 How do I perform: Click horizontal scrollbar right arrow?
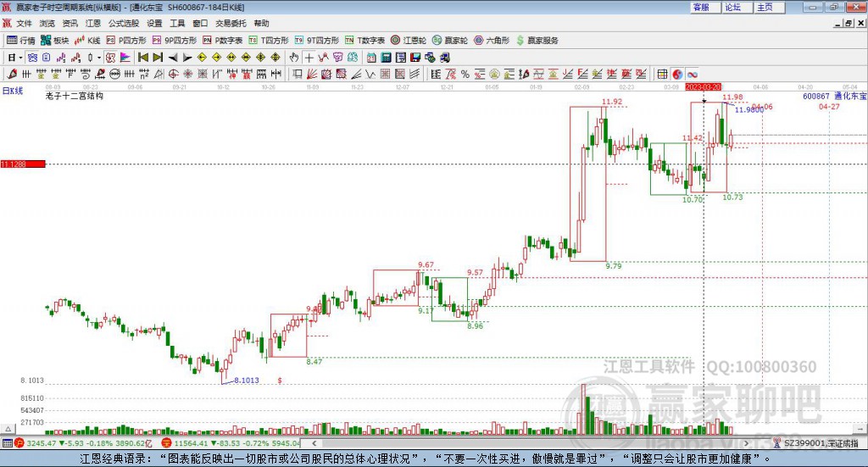click(746, 443)
